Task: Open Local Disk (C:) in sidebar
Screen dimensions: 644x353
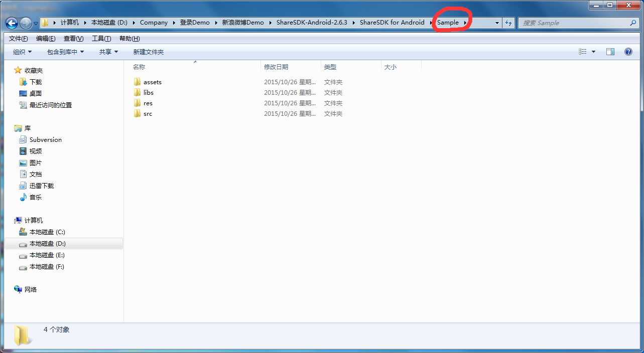Action: pyautogui.click(x=42, y=232)
